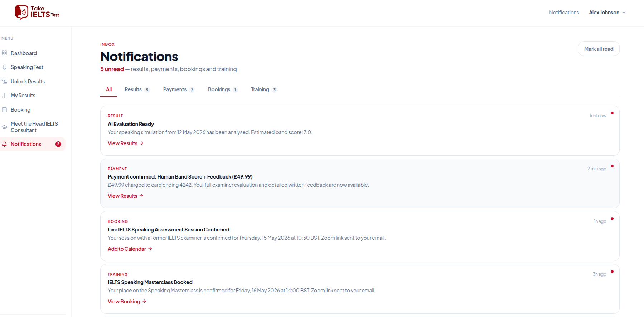This screenshot has width=644, height=317.
Task: Select the All tab
Action: 109,89
